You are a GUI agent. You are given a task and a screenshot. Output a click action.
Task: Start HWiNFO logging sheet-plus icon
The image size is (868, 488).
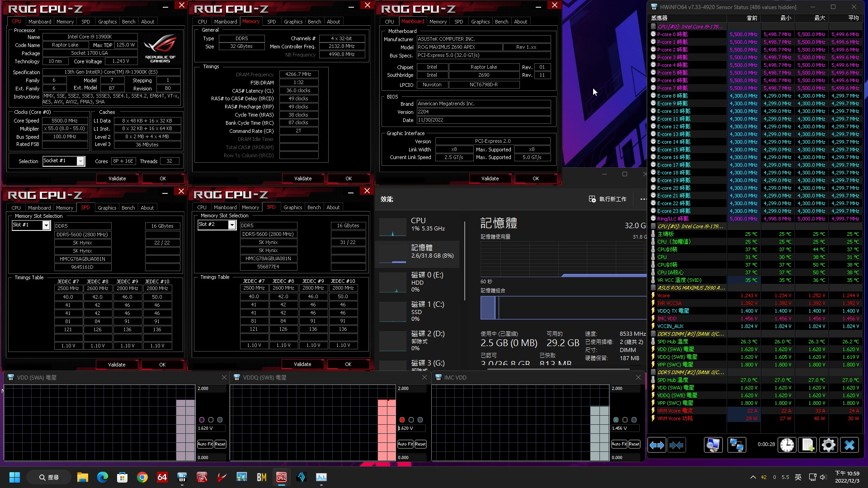point(808,446)
